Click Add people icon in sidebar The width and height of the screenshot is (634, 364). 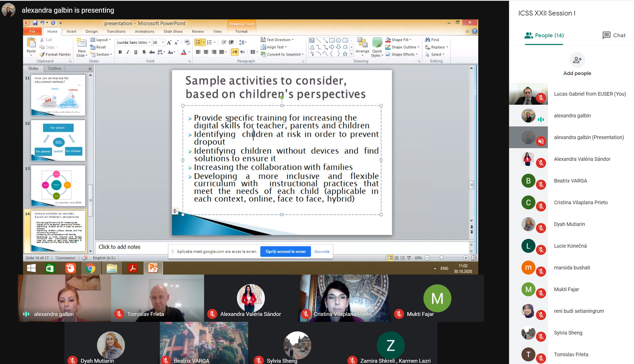pyautogui.click(x=577, y=60)
